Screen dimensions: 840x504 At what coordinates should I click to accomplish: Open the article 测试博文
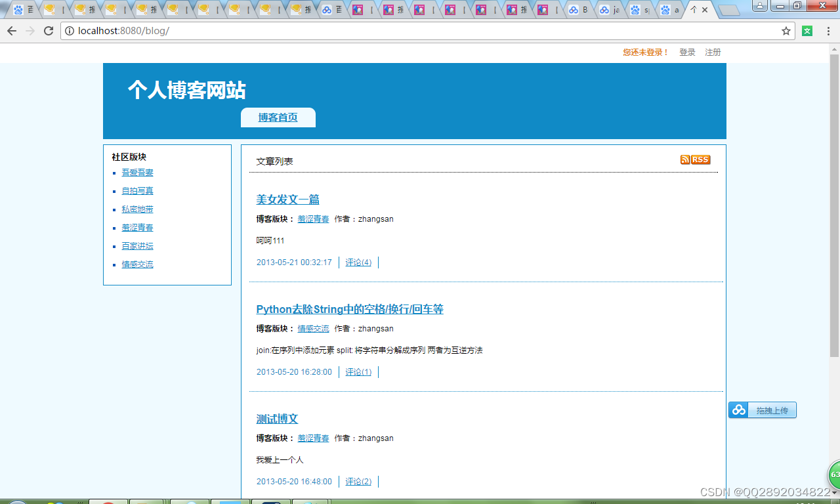277,419
